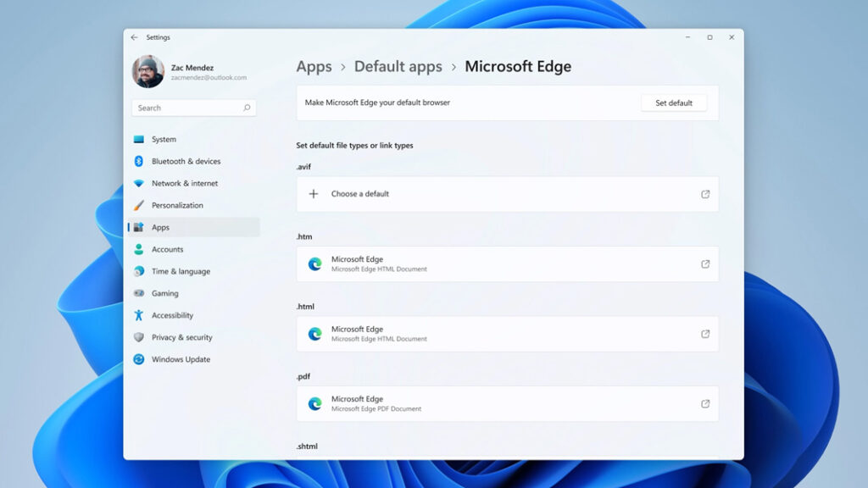
Task: Open the Accounts section icon
Action: [137, 249]
